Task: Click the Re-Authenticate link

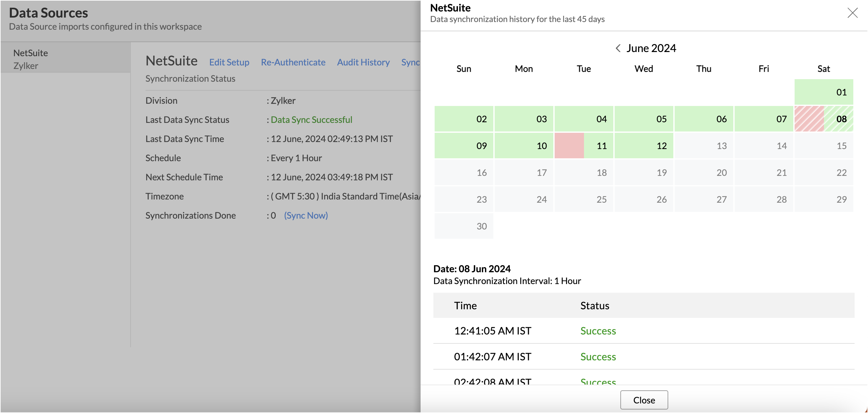Action: pyautogui.click(x=293, y=62)
